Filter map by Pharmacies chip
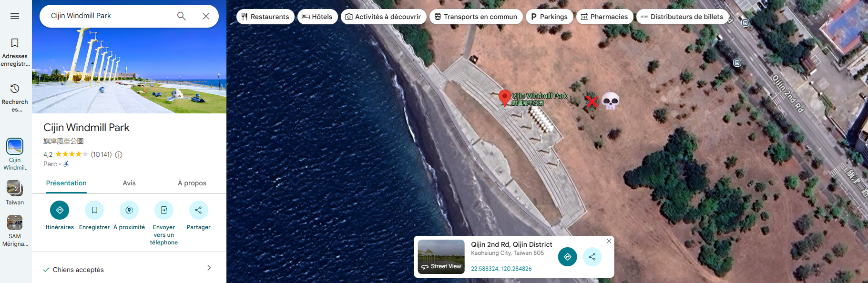 click(x=604, y=17)
